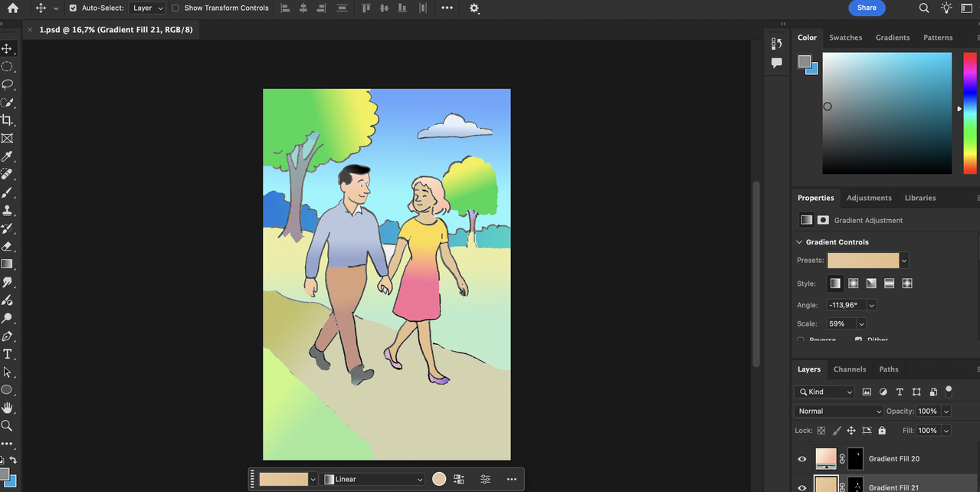
Task: Hide the Gradient Fill 21 layer
Action: pos(802,487)
